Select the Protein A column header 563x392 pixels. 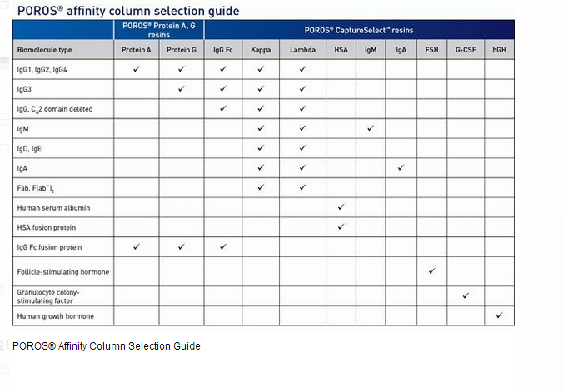point(136,50)
